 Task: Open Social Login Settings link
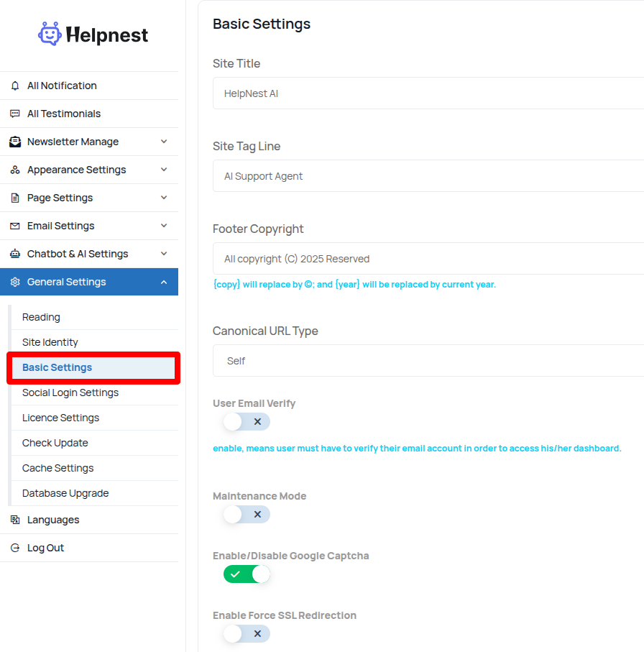coord(70,392)
